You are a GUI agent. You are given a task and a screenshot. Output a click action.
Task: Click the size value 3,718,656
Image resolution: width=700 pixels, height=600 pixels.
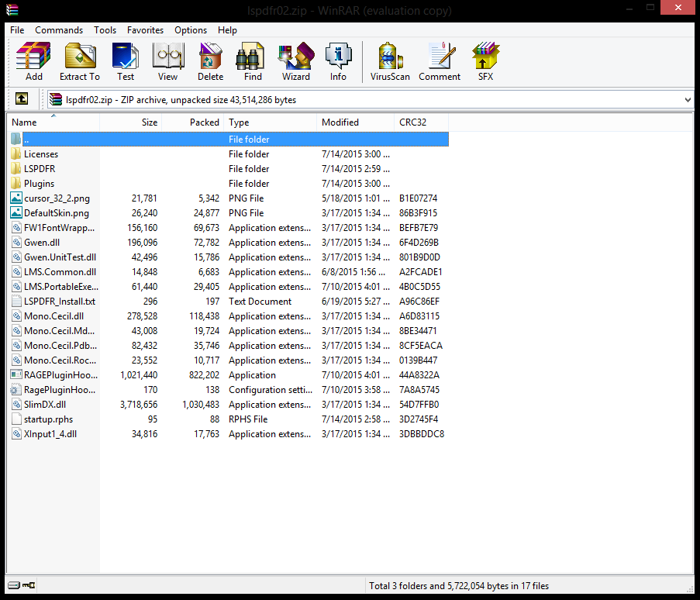point(139,405)
